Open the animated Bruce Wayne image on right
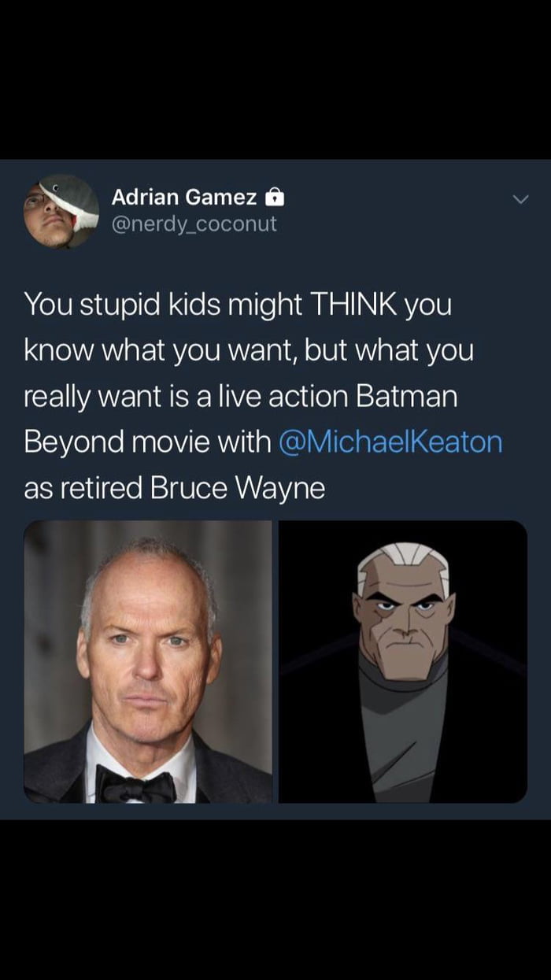The width and height of the screenshot is (551, 980). [403, 661]
